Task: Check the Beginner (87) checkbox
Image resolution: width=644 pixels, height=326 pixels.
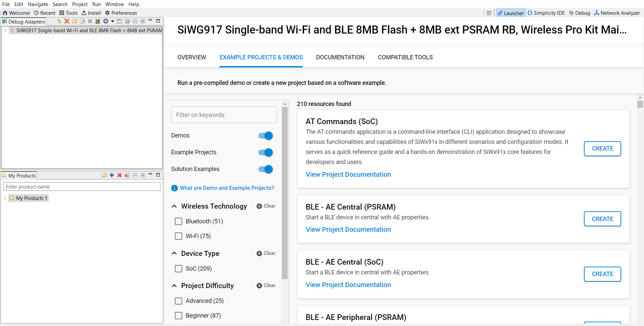Action: point(179,316)
